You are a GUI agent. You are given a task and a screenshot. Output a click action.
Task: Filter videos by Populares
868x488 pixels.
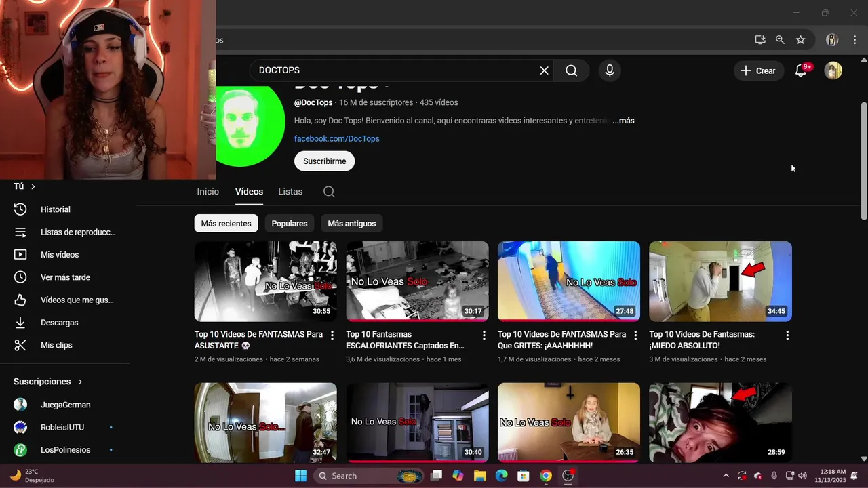(x=290, y=224)
